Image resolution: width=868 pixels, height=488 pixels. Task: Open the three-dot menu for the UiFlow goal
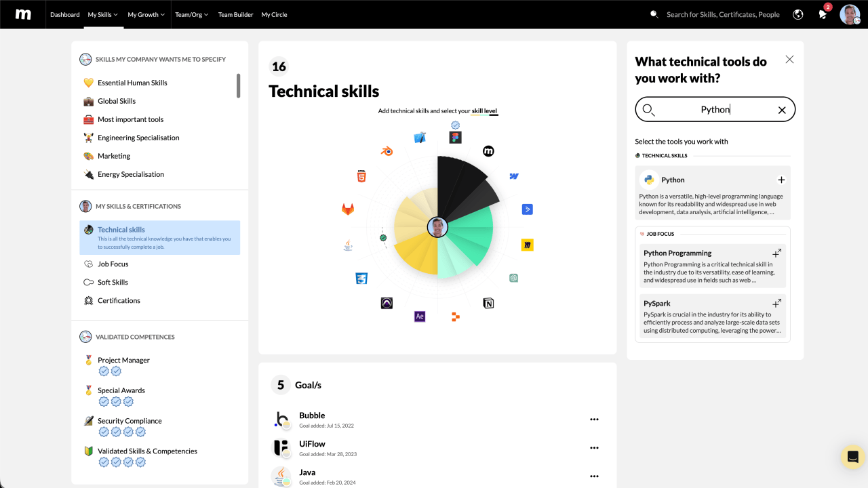(x=595, y=448)
